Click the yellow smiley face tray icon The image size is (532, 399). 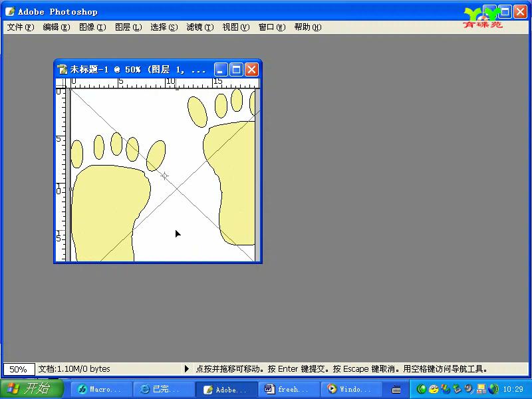coord(434,389)
